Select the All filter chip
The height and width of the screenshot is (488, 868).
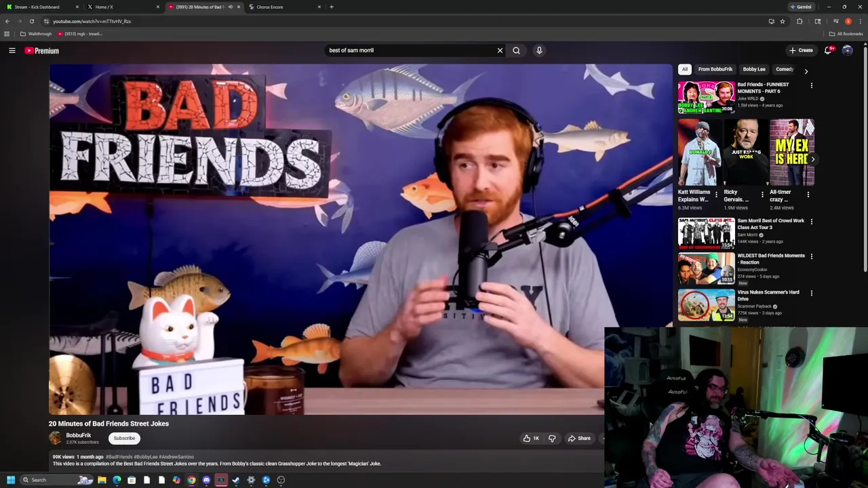[x=685, y=69]
